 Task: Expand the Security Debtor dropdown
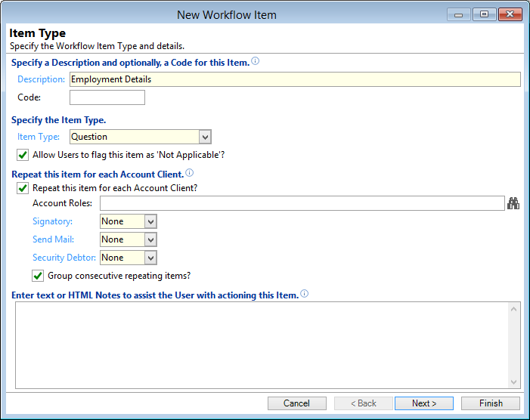150,258
